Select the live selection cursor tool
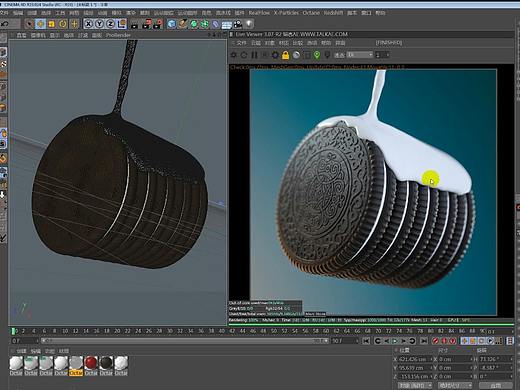520x390 pixels. [x=30, y=24]
